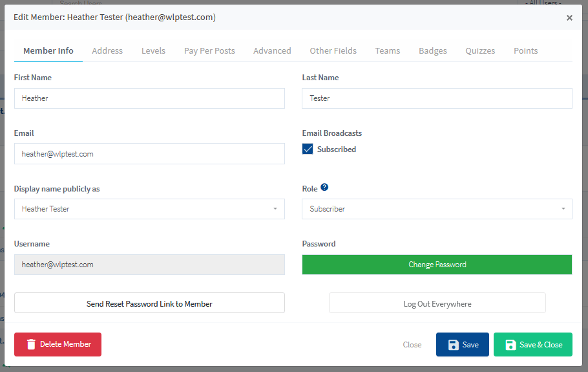Click Log Out Everywhere button

click(437, 303)
